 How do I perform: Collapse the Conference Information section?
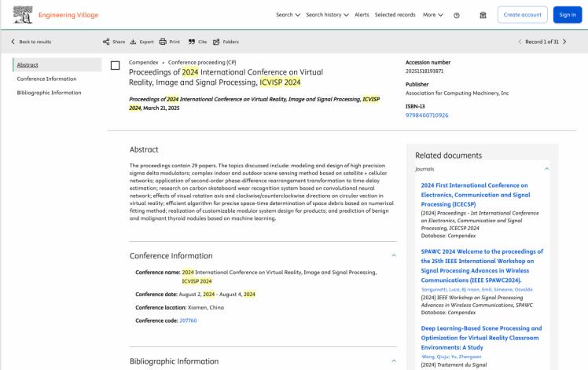click(x=394, y=255)
